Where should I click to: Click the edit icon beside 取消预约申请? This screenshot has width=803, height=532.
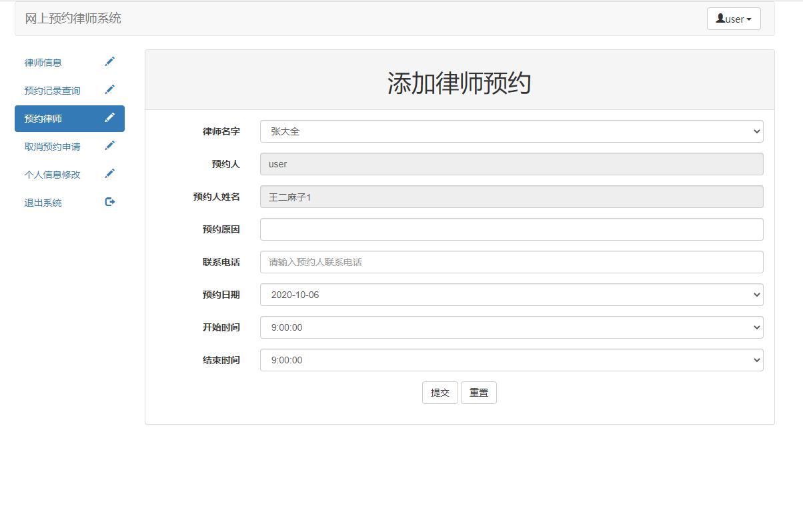pyautogui.click(x=110, y=145)
